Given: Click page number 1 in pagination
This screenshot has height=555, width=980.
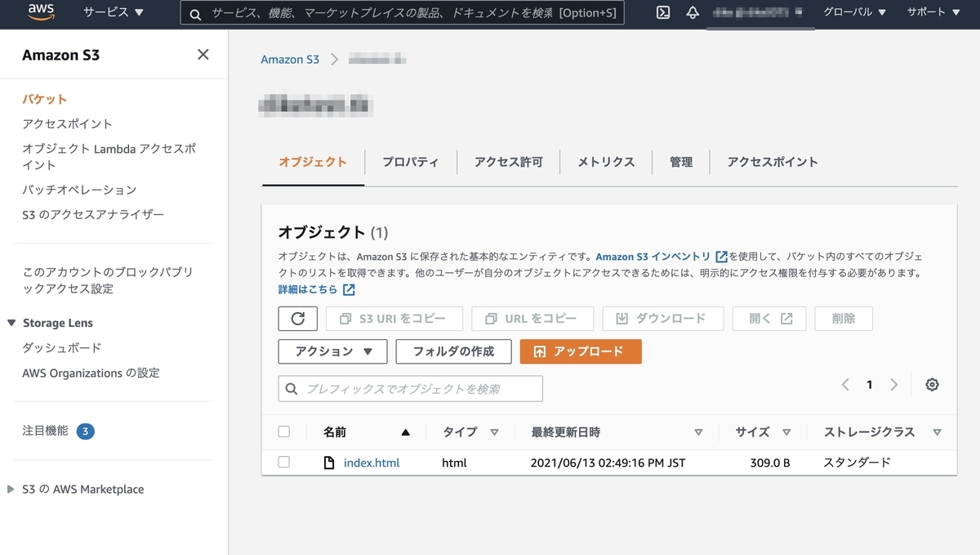Looking at the screenshot, I should [x=870, y=385].
